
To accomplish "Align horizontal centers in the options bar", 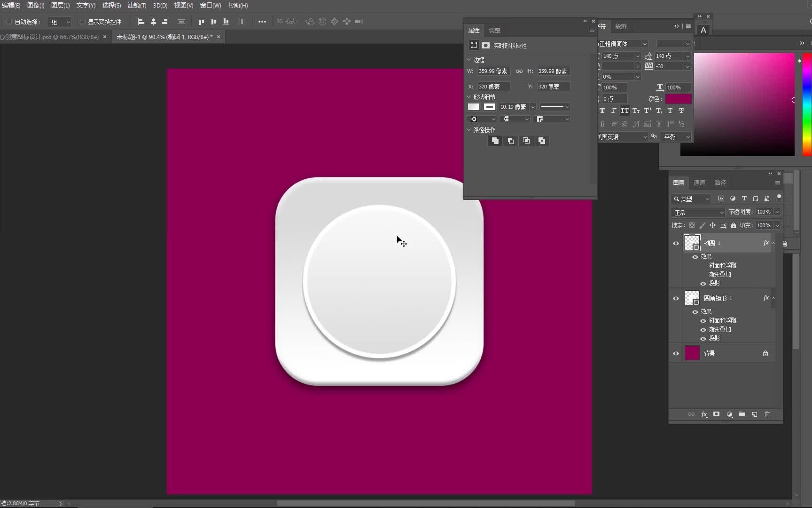I will [153, 22].
